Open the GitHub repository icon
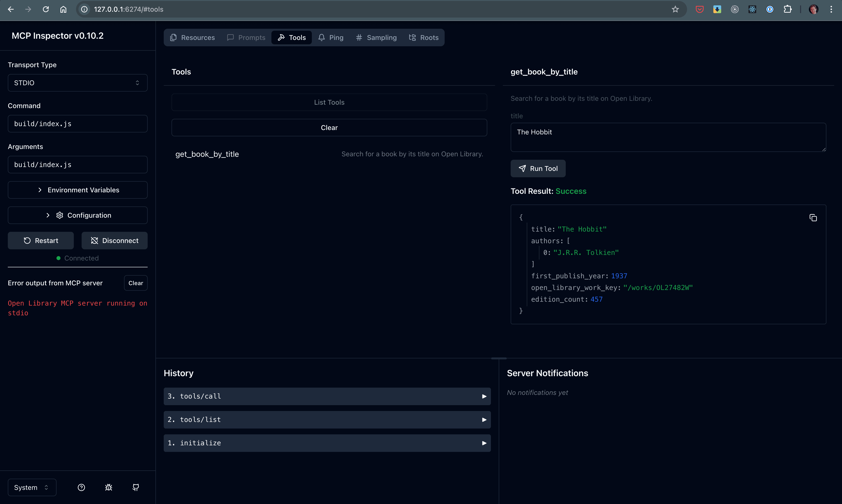This screenshot has width=842, height=504. 135,487
